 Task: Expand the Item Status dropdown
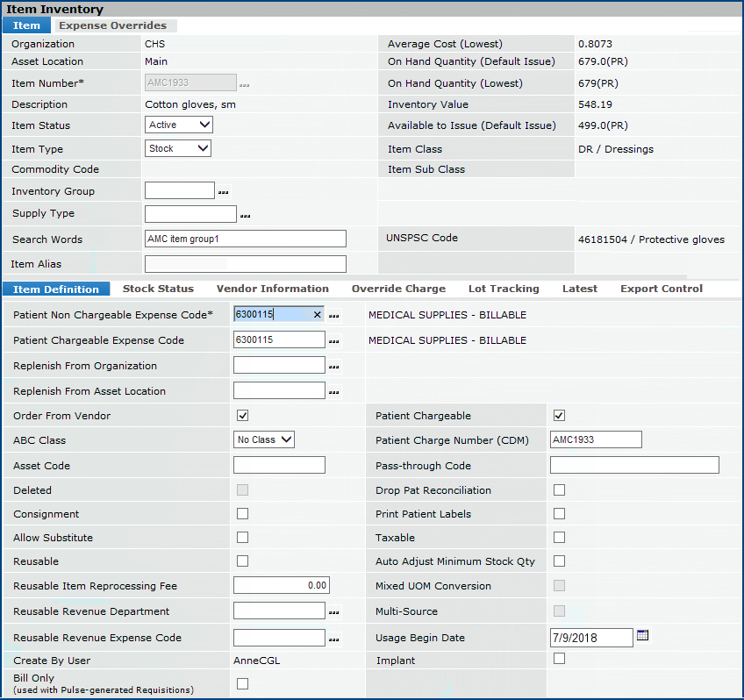pos(179,125)
